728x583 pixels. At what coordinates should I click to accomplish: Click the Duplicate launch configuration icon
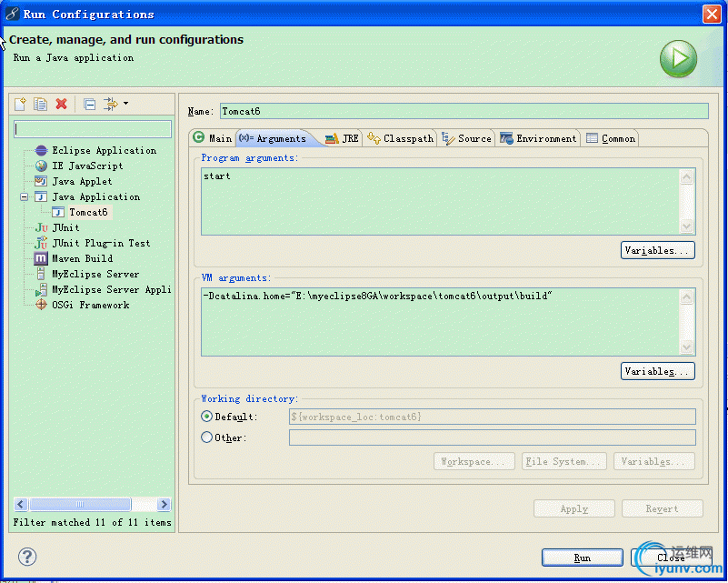point(40,104)
